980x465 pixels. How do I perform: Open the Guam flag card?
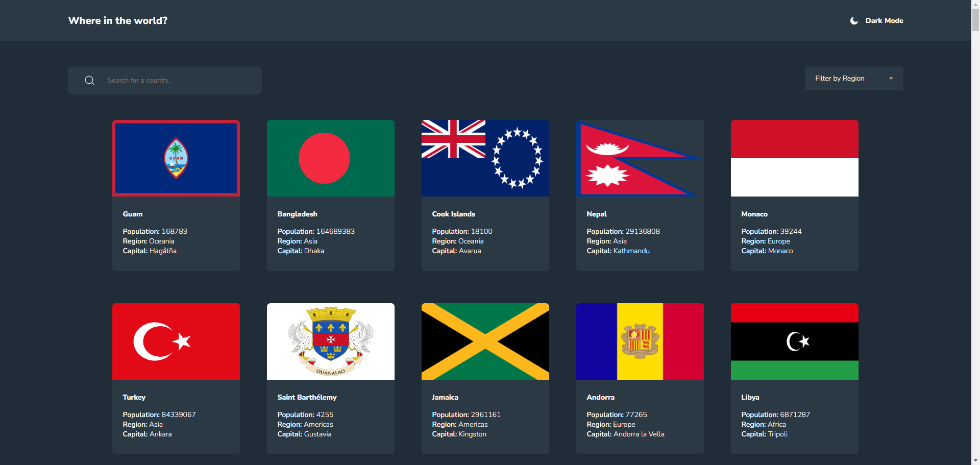pyautogui.click(x=176, y=158)
